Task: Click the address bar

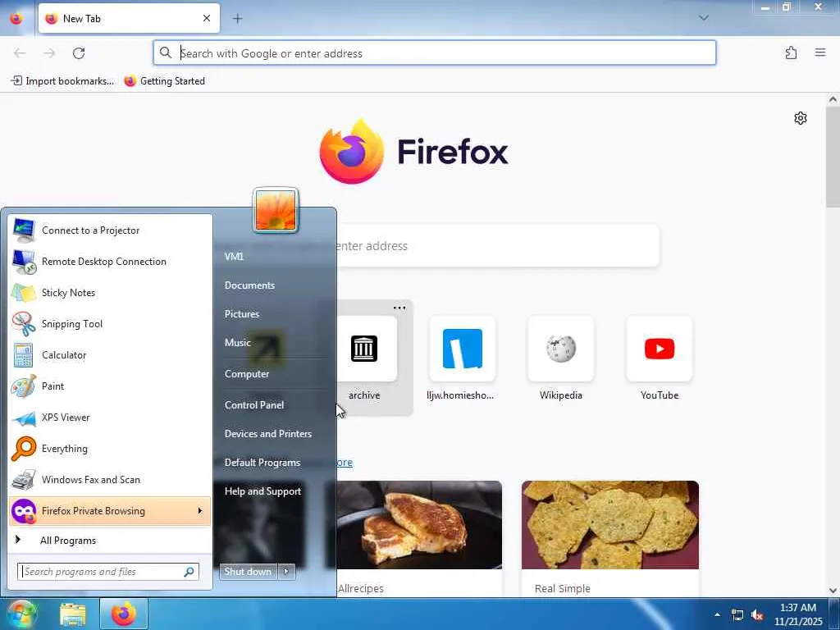Action: 435,53
